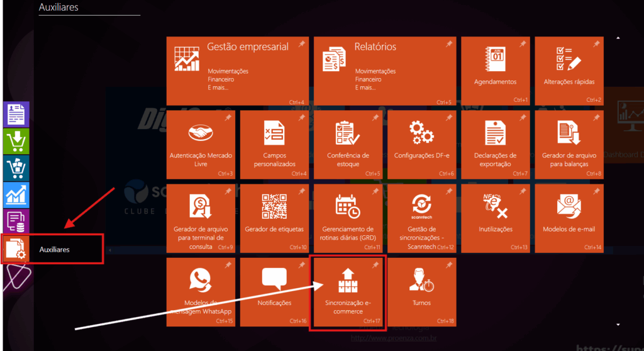Toggle pin on Alterações rápidas tile
The height and width of the screenshot is (351, 644).
[596, 44]
